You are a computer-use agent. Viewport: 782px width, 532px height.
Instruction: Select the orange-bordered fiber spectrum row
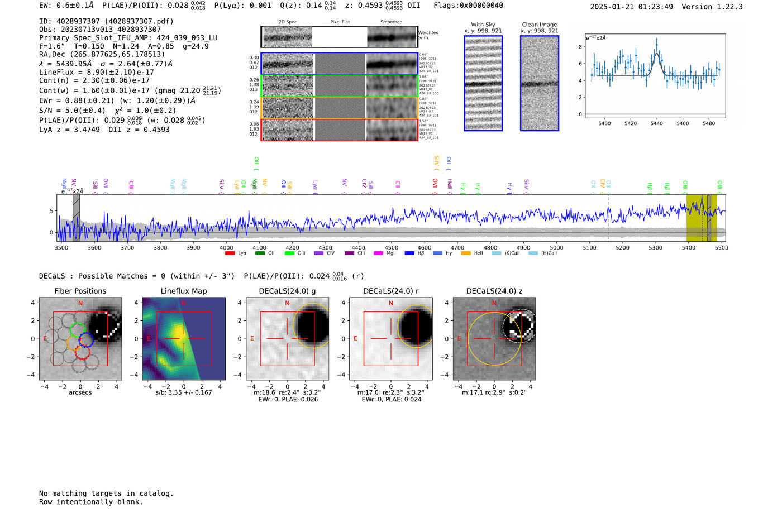(x=339, y=108)
